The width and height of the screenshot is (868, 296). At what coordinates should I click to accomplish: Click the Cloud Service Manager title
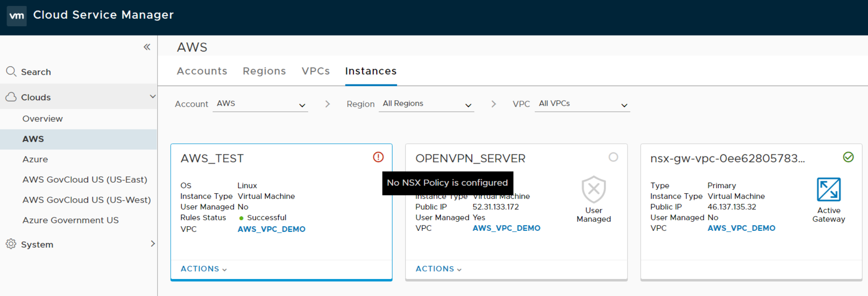pyautogui.click(x=103, y=15)
